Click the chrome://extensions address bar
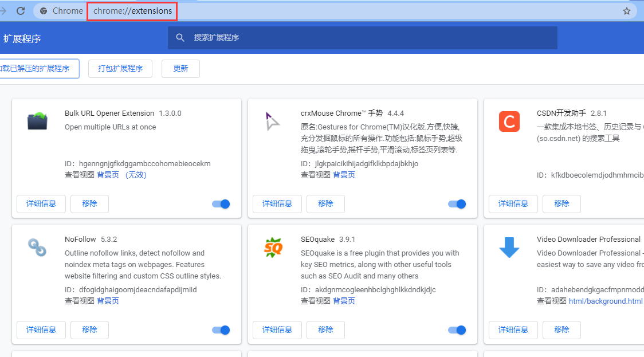 click(x=132, y=10)
